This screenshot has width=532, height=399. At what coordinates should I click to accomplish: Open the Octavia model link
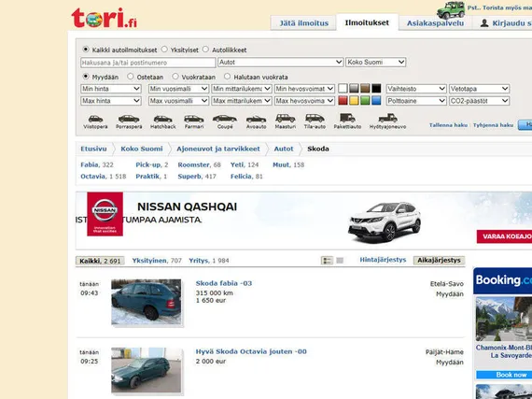92,177
